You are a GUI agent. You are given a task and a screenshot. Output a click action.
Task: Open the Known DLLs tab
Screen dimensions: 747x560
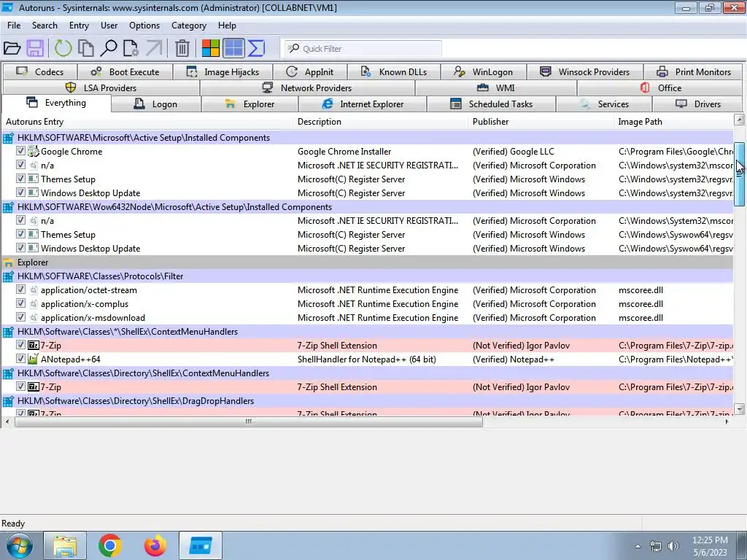(394, 72)
